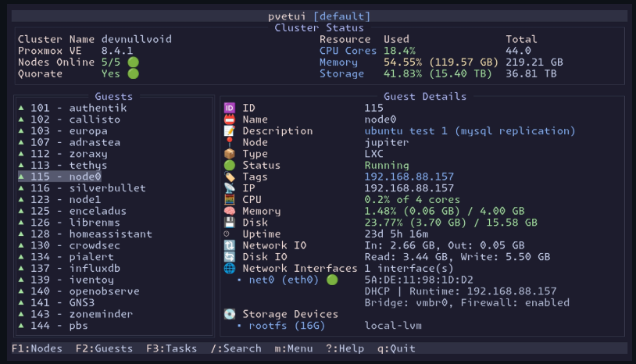Click the blue tag 192.168.88.157
The width and height of the screenshot is (636, 364).
pyautogui.click(x=409, y=177)
